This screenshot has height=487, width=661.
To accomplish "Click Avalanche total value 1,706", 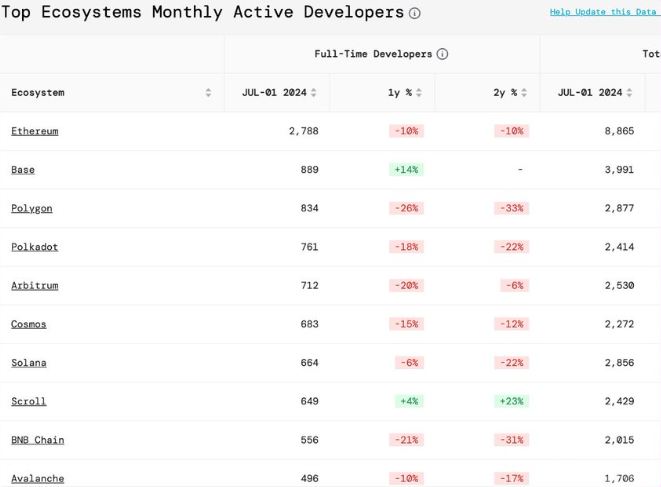I will pos(619,479).
